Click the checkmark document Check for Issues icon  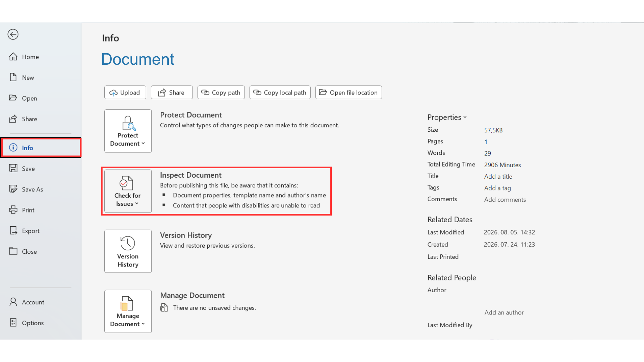126,183
